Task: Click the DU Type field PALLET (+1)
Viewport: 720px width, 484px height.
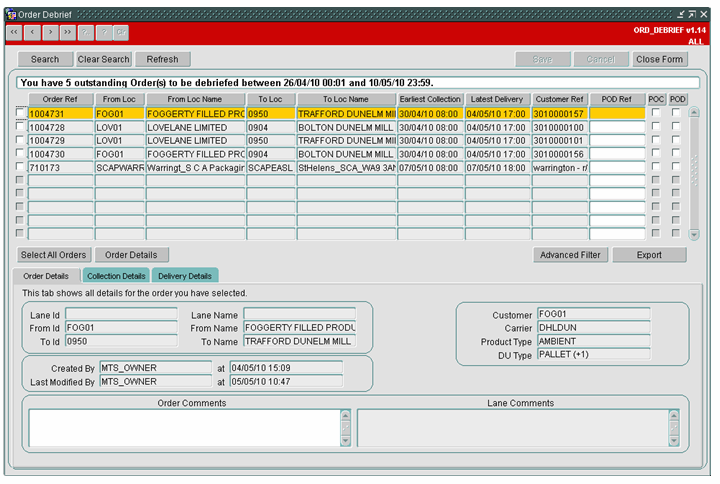Action: click(x=594, y=354)
